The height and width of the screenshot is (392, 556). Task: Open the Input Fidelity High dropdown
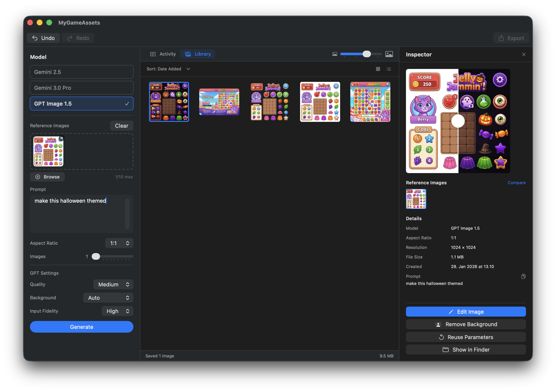(x=118, y=311)
